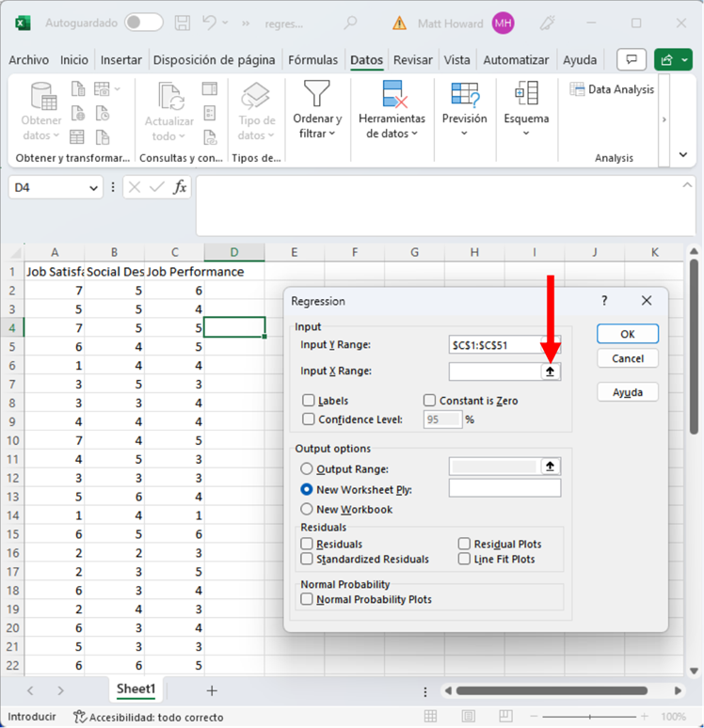Image resolution: width=704 pixels, height=728 pixels.
Task: Toggle the Autoguardado switch
Action: [143, 23]
